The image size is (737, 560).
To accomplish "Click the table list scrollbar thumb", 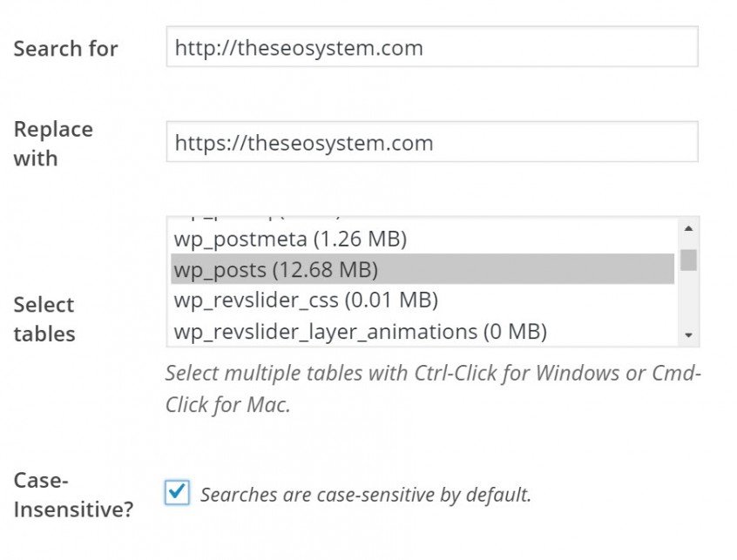I will pyautogui.click(x=688, y=257).
